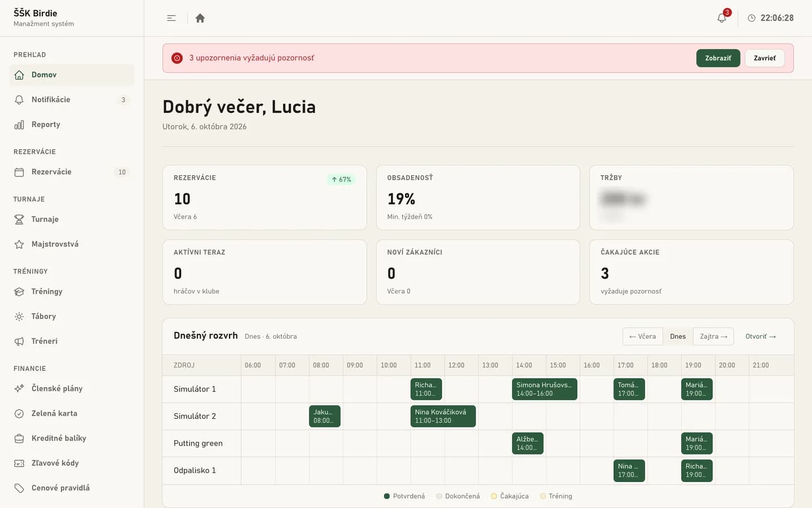
Task: Open Jaku... 08:00 booking on Simulátor 2
Action: [x=325, y=416]
